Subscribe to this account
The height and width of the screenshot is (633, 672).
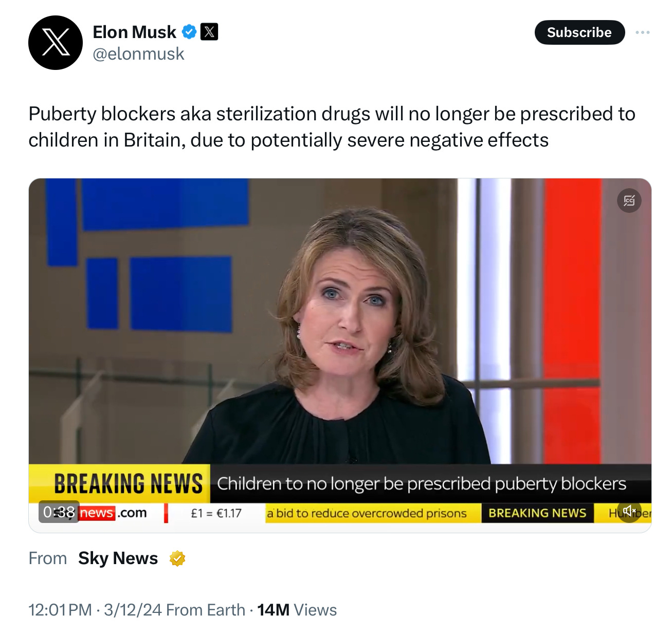[579, 32]
